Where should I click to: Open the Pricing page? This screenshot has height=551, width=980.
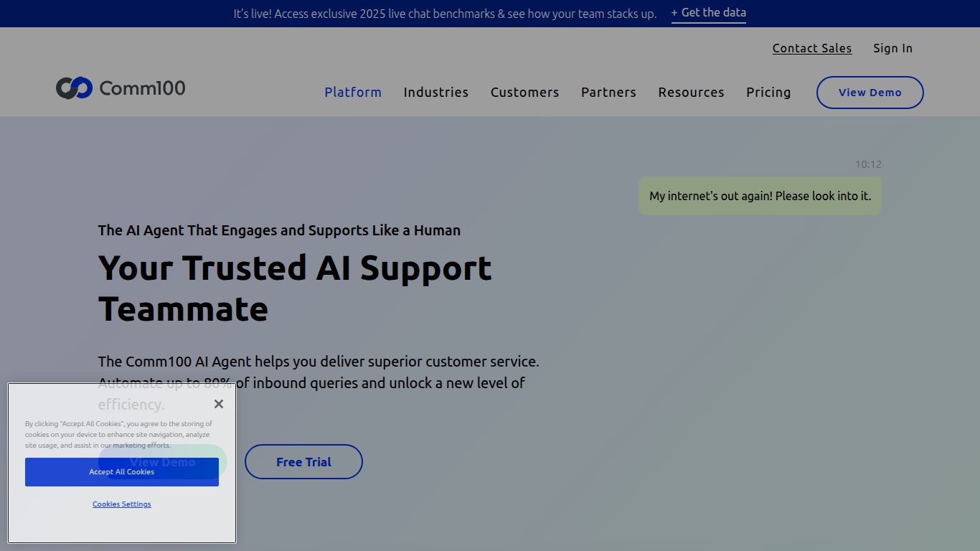tap(768, 93)
